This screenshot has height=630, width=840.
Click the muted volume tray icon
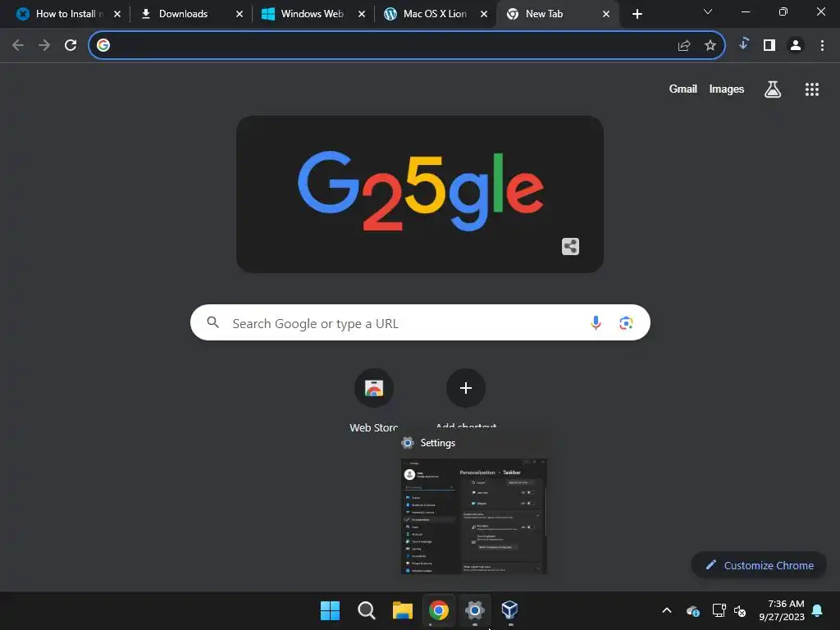[740, 610]
